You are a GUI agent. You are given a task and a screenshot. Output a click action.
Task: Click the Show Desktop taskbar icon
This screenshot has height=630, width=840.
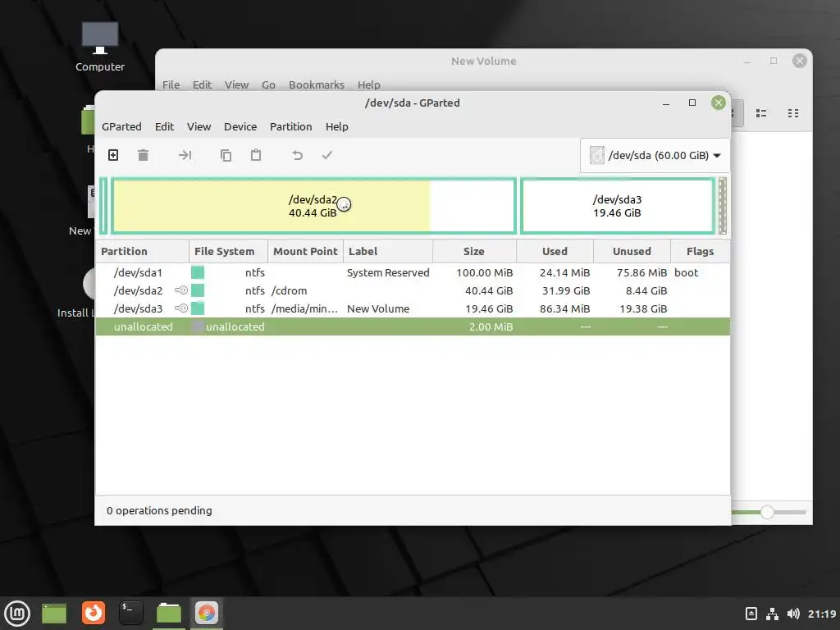point(54,614)
